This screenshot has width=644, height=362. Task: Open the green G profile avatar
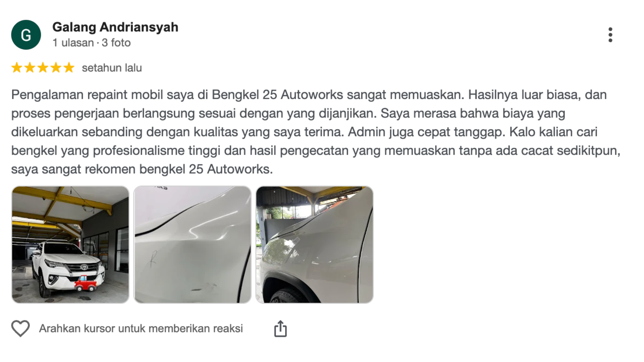[26, 35]
